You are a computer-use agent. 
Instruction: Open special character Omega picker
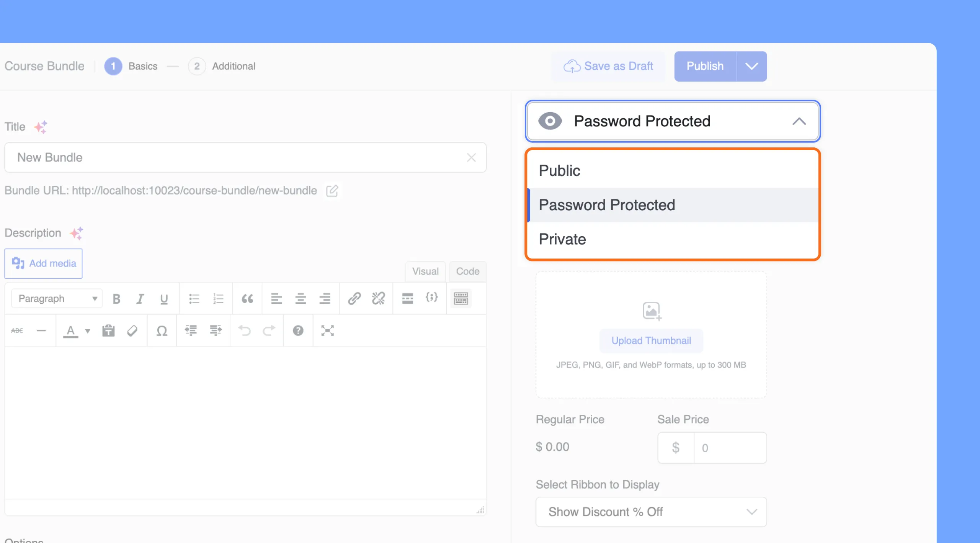point(162,331)
